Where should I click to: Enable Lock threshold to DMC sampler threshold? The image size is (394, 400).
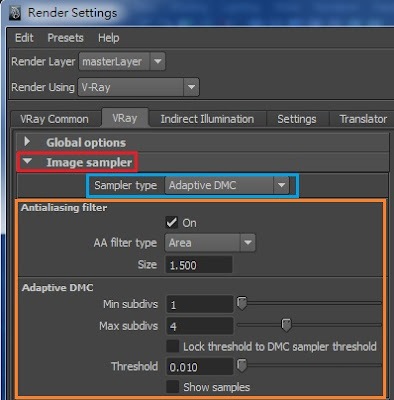[173, 346]
